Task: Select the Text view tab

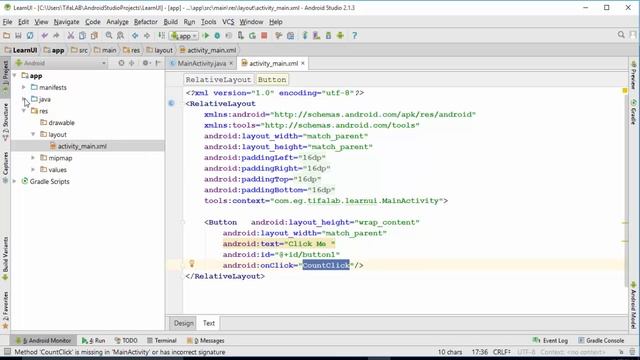Action: click(209, 323)
